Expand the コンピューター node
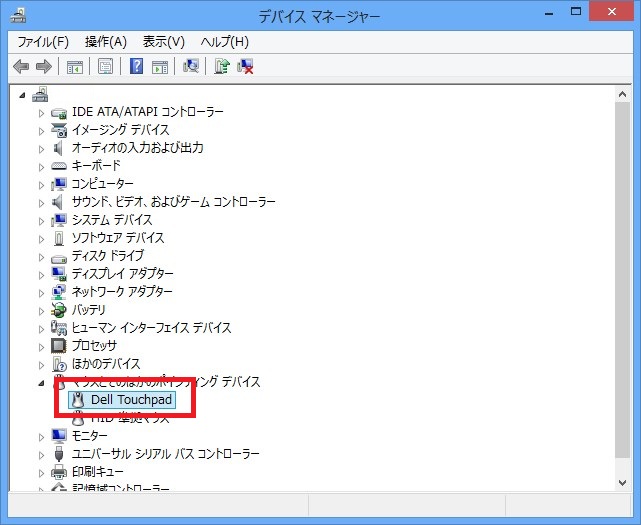 [x=41, y=185]
